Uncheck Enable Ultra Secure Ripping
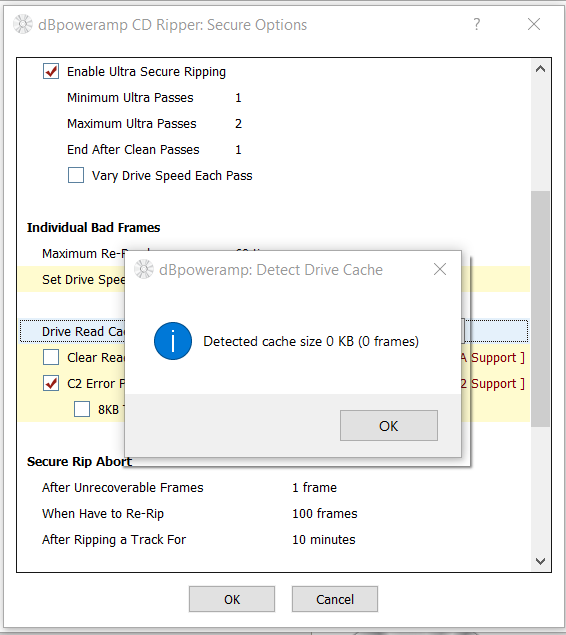The image size is (566, 635). click(51, 71)
